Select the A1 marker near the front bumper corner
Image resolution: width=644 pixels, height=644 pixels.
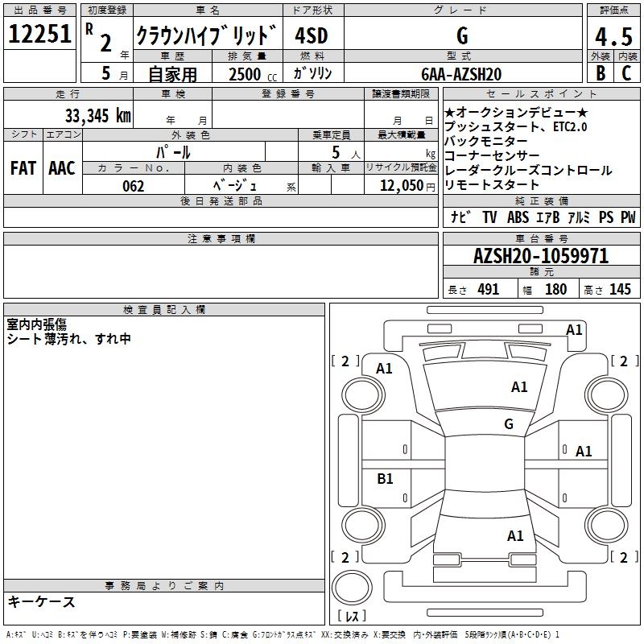[x=574, y=329]
